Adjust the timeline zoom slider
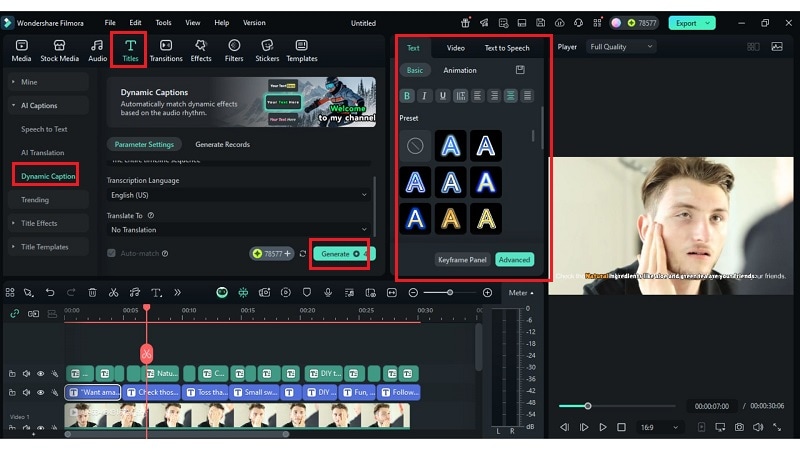The width and height of the screenshot is (800, 450). [x=449, y=292]
